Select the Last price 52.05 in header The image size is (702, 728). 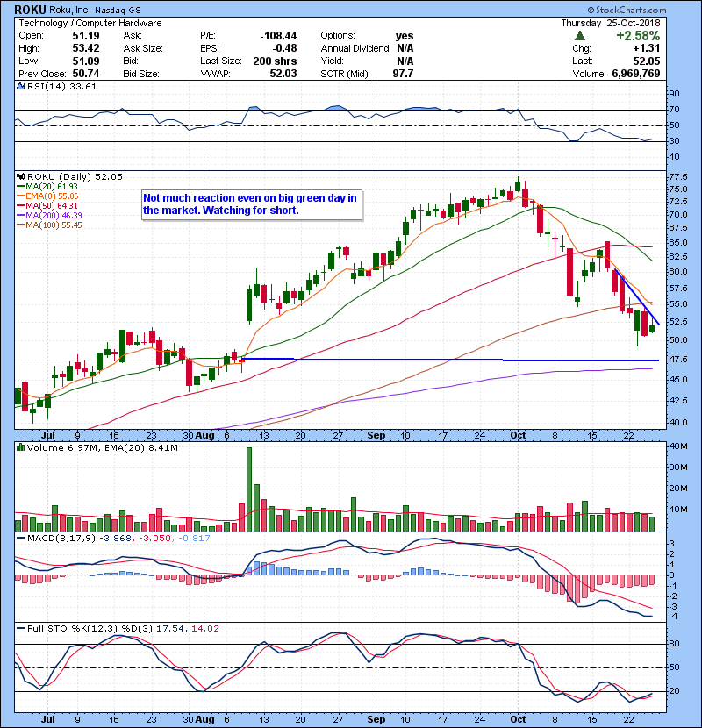coord(646,61)
